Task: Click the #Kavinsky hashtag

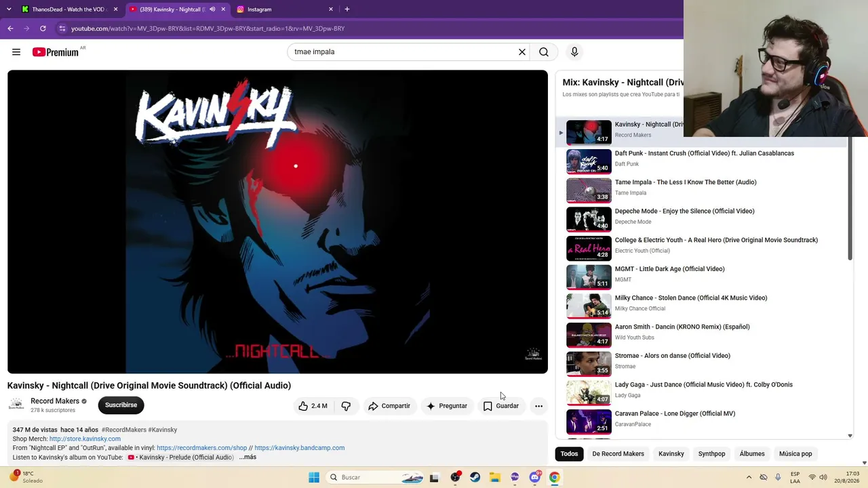Action: point(163,430)
